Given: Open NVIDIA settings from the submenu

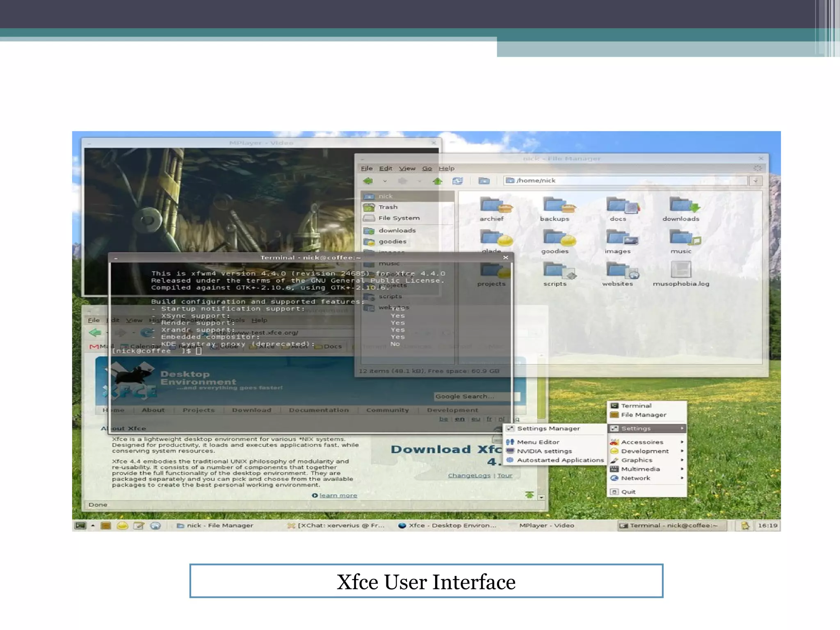Looking at the screenshot, I should pos(555,451).
